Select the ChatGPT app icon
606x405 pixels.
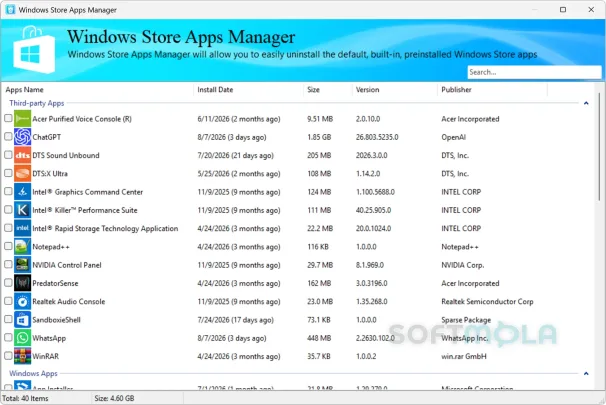point(22,137)
